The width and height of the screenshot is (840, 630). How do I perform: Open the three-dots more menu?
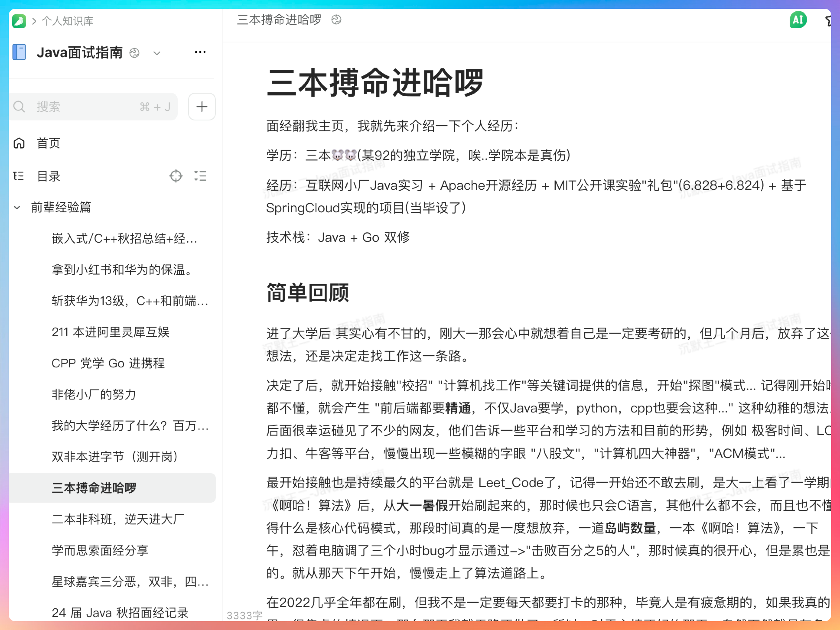(200, 52)
